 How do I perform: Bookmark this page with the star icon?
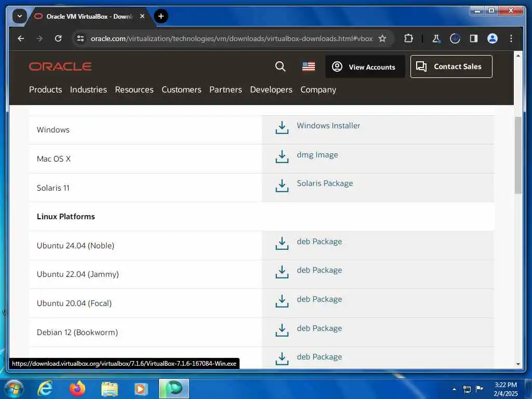[382, 38]
